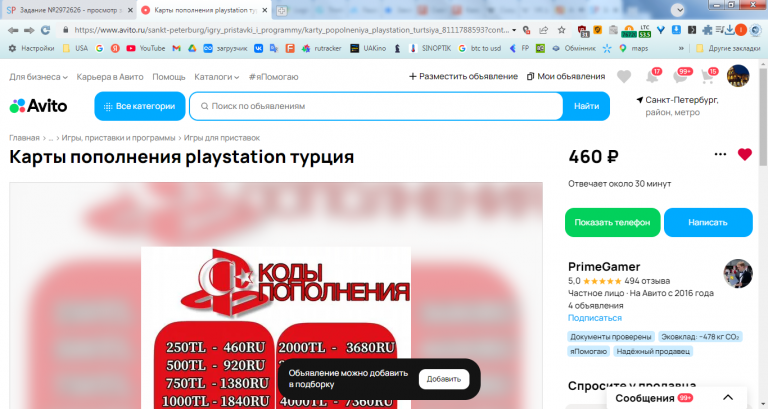Open Другие закладки bookmarks folder
The width and height of the screenshot is (768, 409).
tap(728, 48)
